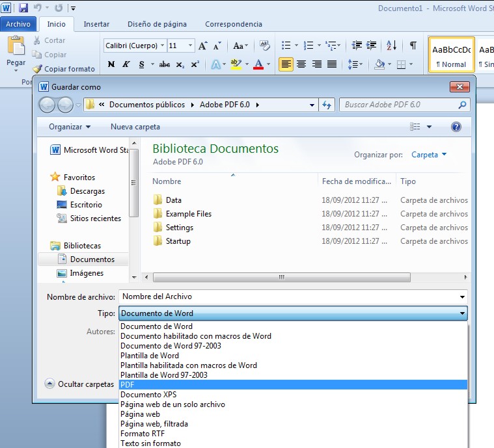Screen dimensions: 494x448
Task: Click the Nueva carpeta button
Action: click(x=135, y=127)
